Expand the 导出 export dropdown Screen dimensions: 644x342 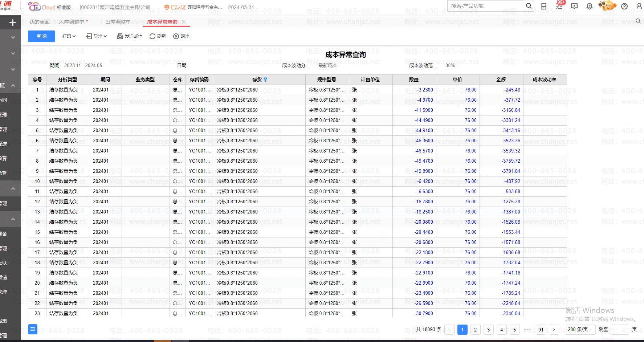click(97, 36)
